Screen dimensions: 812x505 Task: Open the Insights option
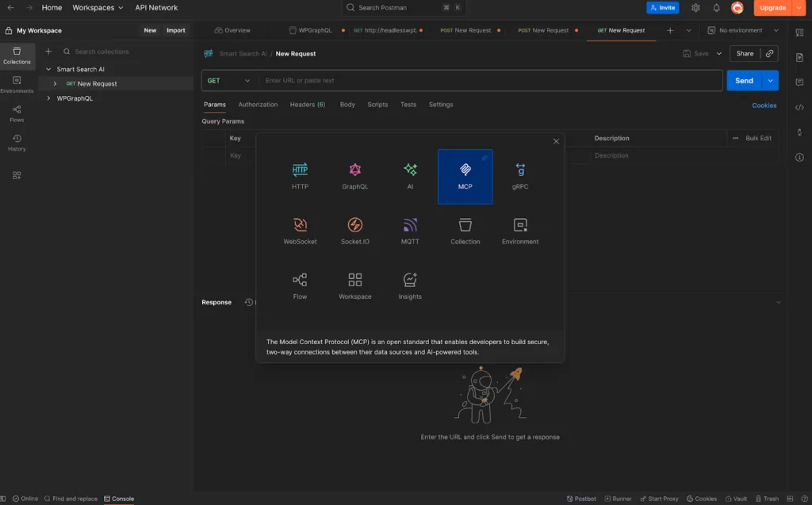point(410,285)
